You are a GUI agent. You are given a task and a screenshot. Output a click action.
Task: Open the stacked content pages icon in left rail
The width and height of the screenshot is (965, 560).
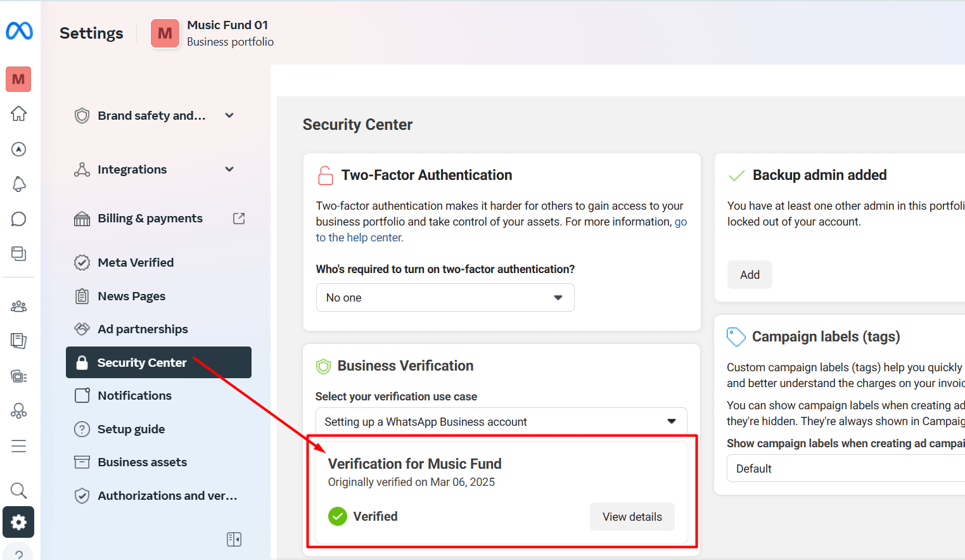pyautogui.click(x=19, y=253)
